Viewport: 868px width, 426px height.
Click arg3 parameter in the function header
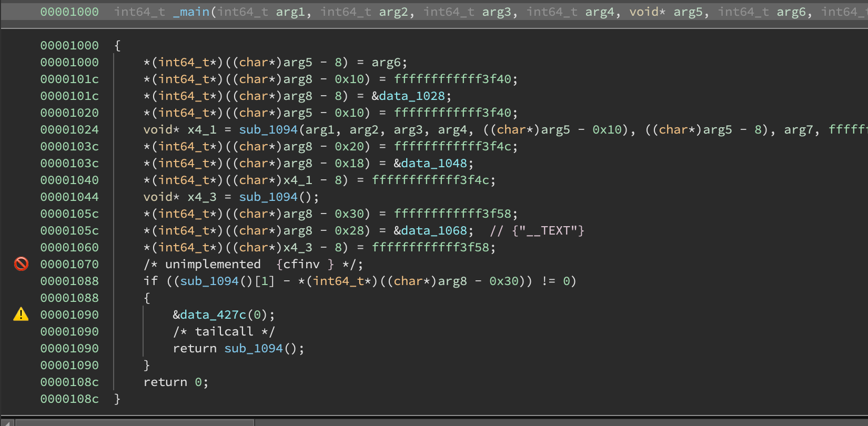click(497, 12)
